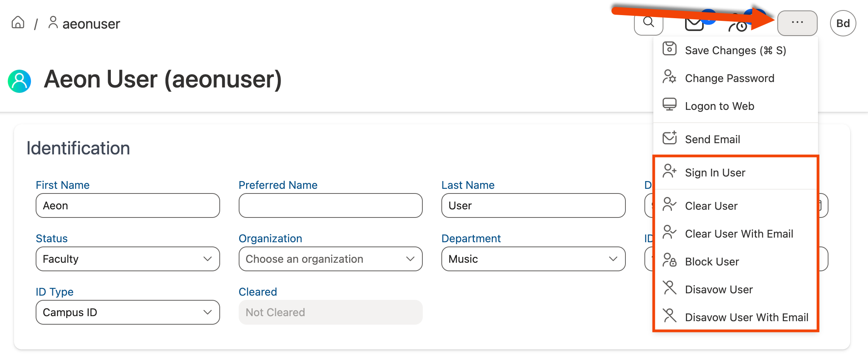Select Disavow User With Email
The image size is (868, 356).
[746, 317]
